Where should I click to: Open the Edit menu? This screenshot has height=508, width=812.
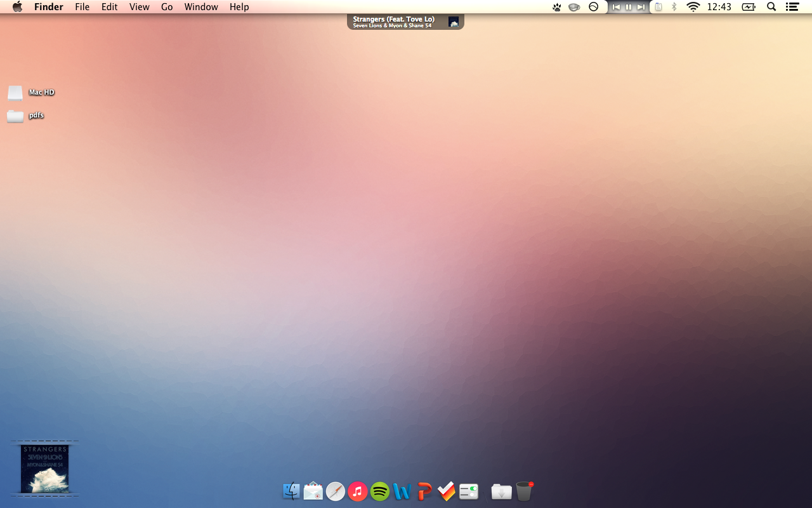(110, 7)
